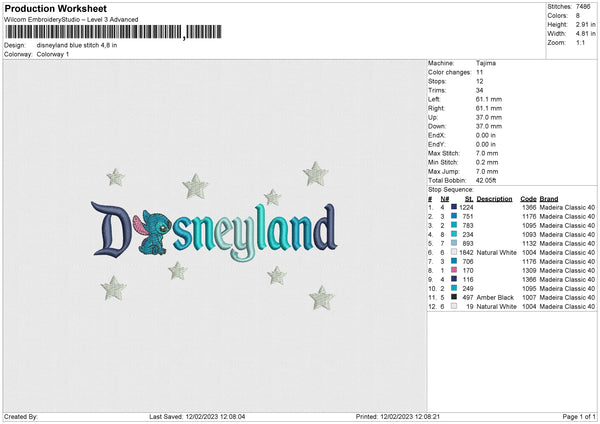Click the teal swatch in the 249-stitch row
This screenshot has width=600, height=424.
tap(454, 288)
